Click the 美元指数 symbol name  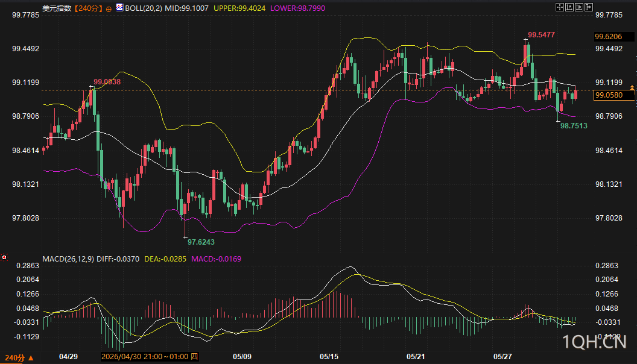click(57, 8)
